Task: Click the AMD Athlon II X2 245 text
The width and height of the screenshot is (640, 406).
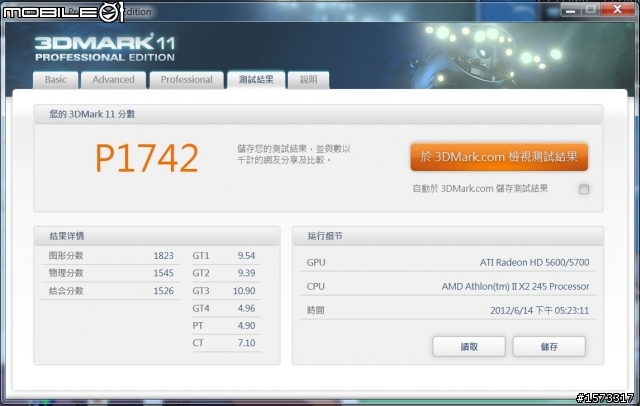Action: pos(515,286)
